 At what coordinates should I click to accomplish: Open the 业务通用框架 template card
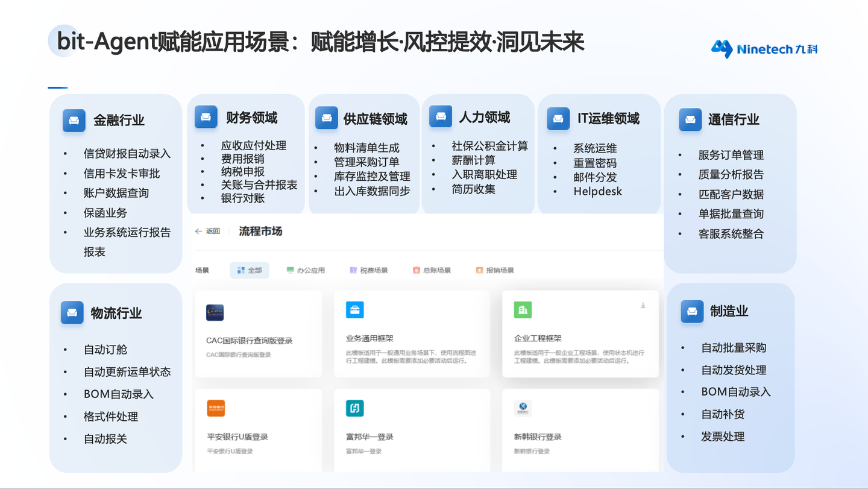point(412,335)
